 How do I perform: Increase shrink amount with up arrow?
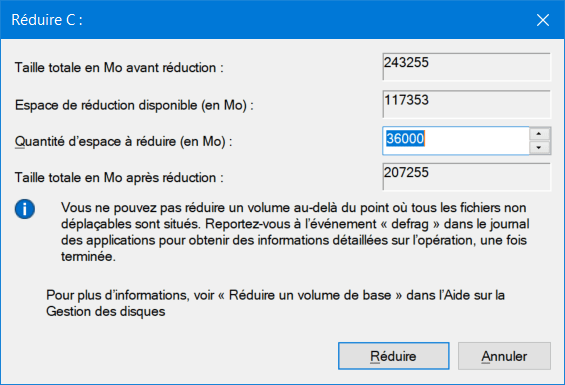tap(539, 134)
